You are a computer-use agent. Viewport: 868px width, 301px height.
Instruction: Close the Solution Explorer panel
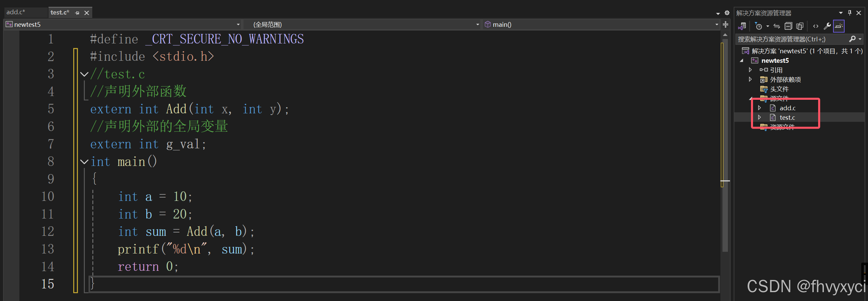859,13
